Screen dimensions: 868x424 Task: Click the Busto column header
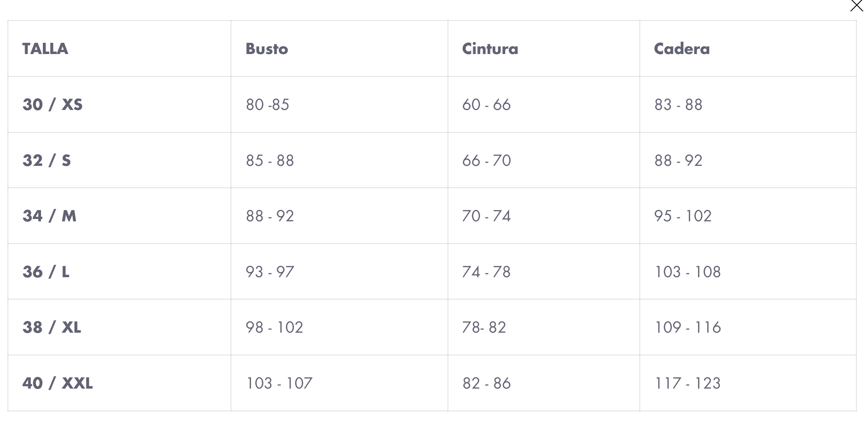267,49
